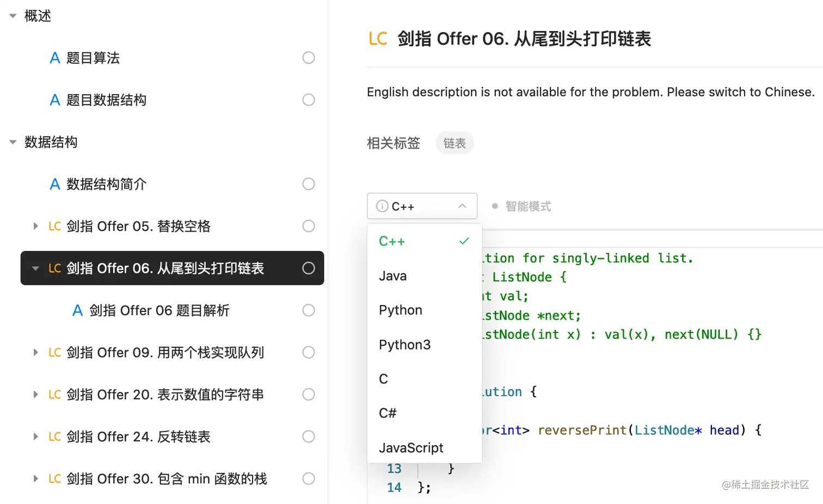Click the article icon beside 数据结构简介

pyautogui.click(x=55, y=185)
